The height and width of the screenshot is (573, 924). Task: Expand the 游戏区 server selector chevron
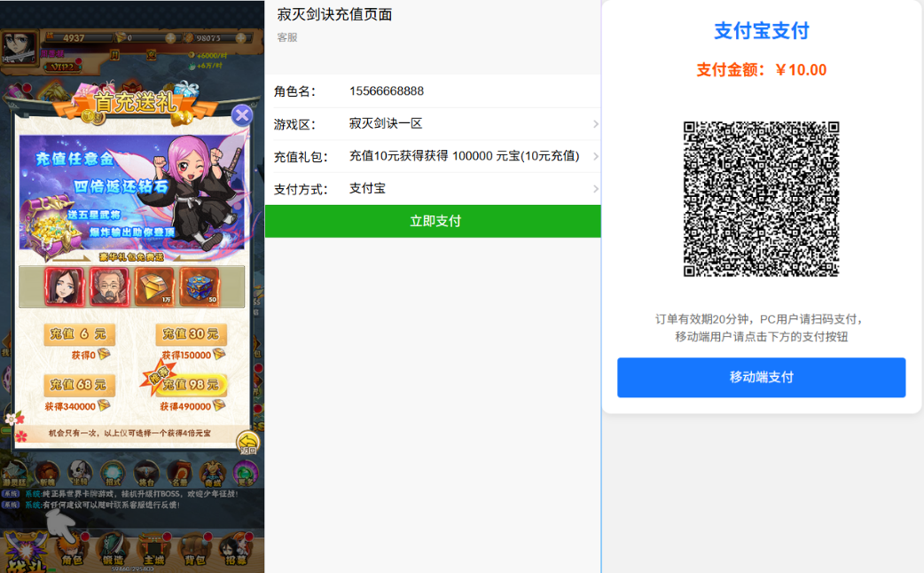coord(595,124)
